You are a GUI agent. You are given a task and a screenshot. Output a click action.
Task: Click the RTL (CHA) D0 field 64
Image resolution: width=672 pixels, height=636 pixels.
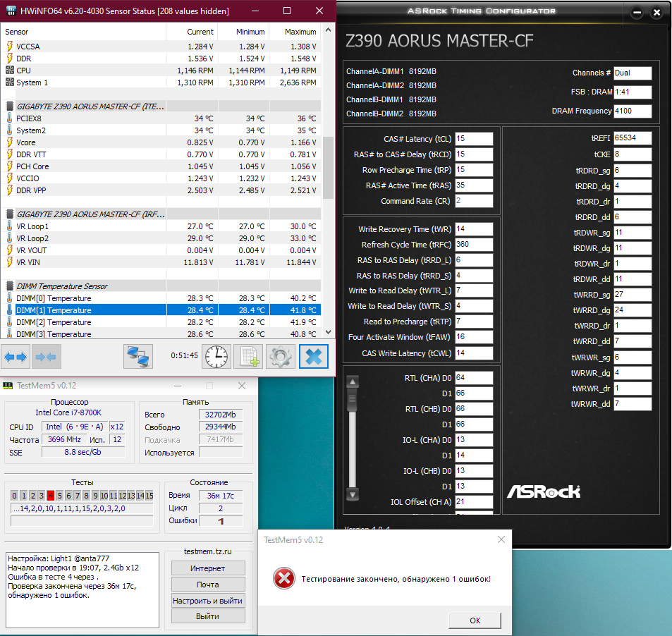click(474, 377)
